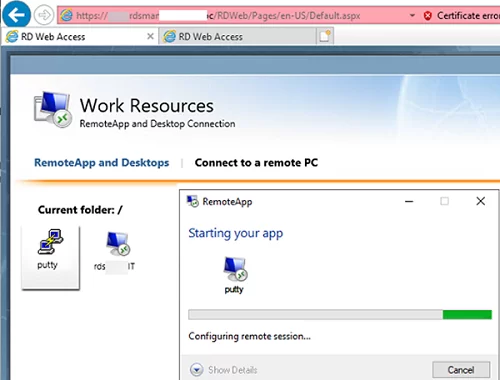
Task: Close the first RD Web Access tab
Action: 150,36
